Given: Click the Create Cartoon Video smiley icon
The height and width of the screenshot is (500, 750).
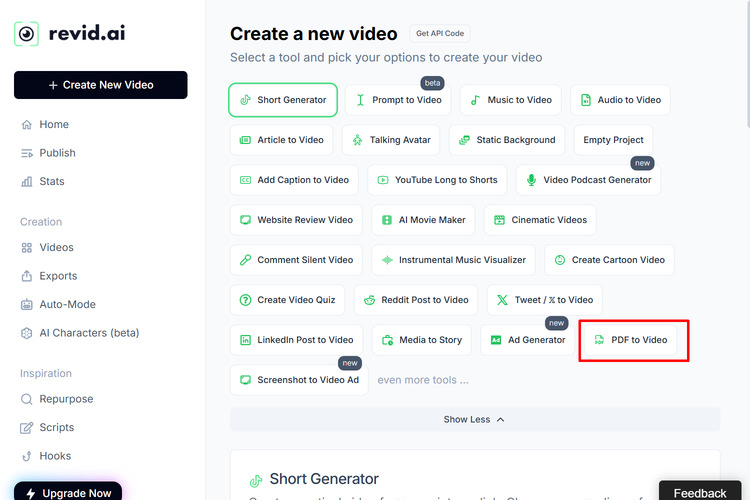Looking at the screenshot, I should click(560, 260).
